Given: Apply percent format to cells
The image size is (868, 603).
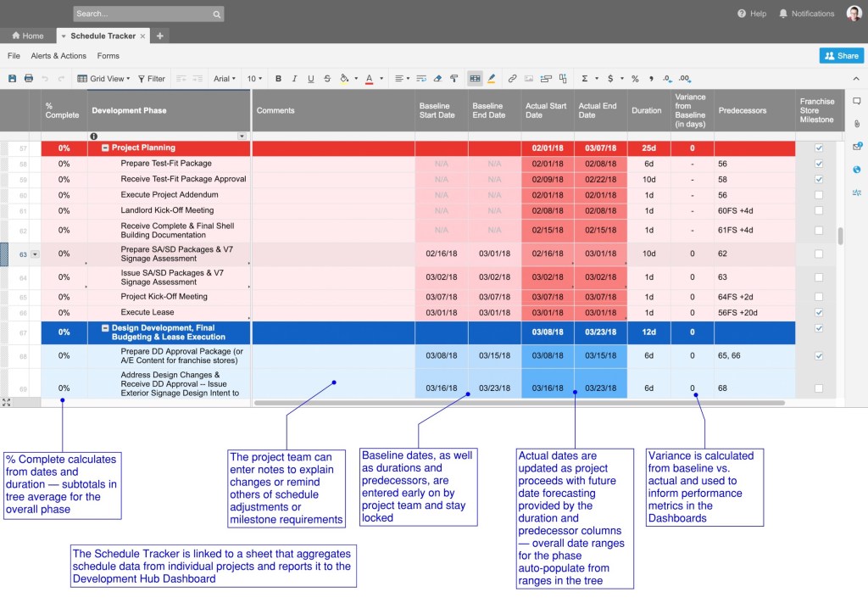Looking at the screenshot, I should (x=635, y=79).
